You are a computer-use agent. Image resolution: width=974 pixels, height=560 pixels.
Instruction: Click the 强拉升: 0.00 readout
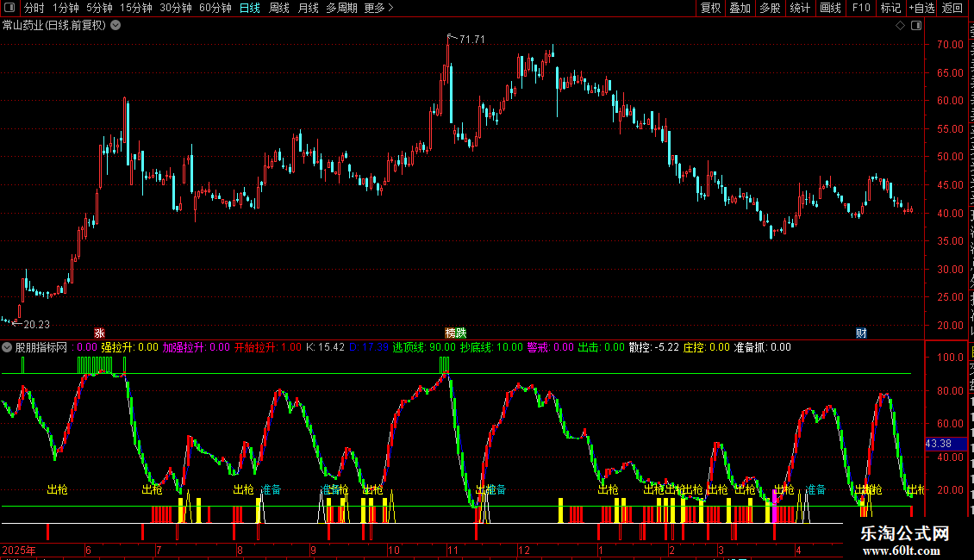coord(130,348)
